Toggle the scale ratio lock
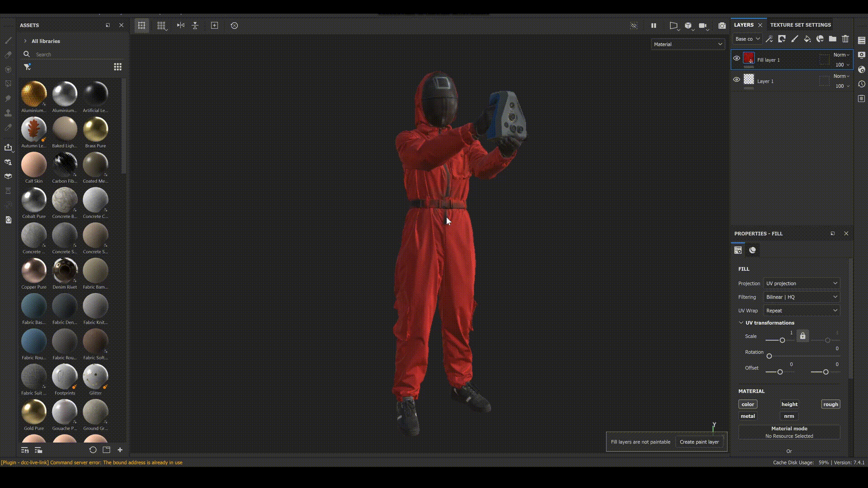The height and width of the screenshot is (488, 868). pos(802,336)
